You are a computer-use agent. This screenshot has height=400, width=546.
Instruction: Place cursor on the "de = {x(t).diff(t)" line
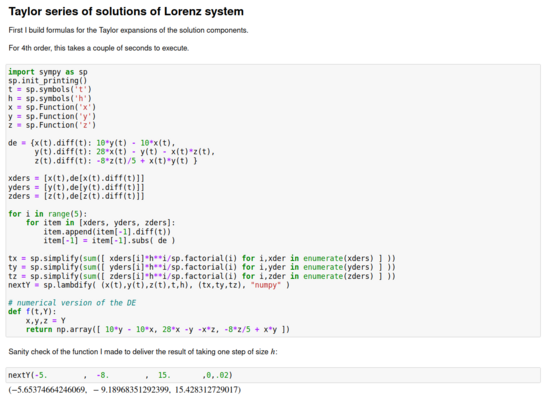92,143
